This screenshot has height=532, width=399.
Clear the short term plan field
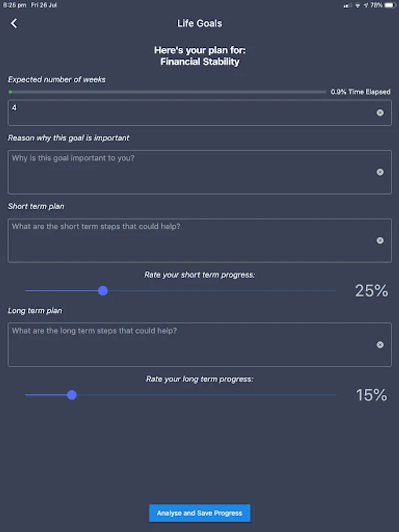click(x=381, y=241)
